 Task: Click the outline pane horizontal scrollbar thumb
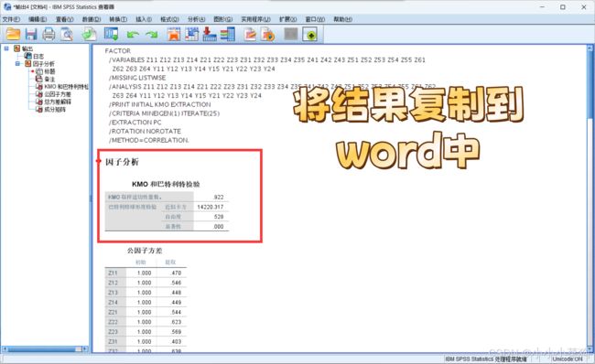(x=45, y=348)
